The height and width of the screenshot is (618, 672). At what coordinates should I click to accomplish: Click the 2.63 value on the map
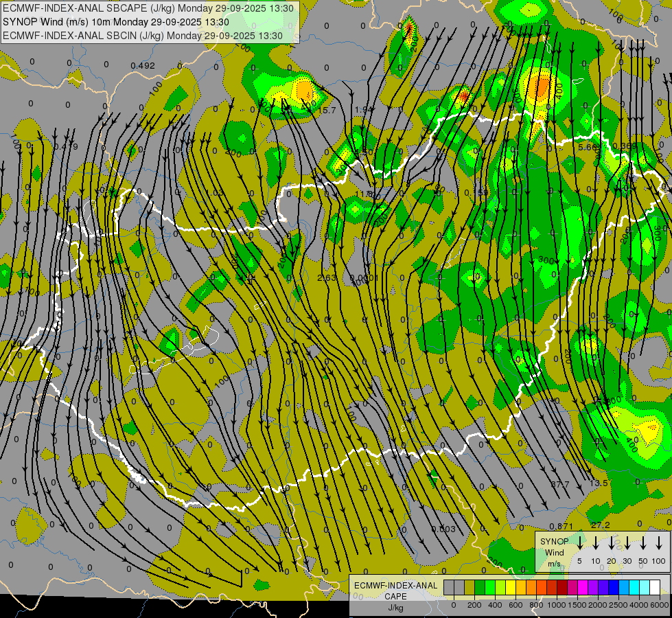(x=327, y=278)
